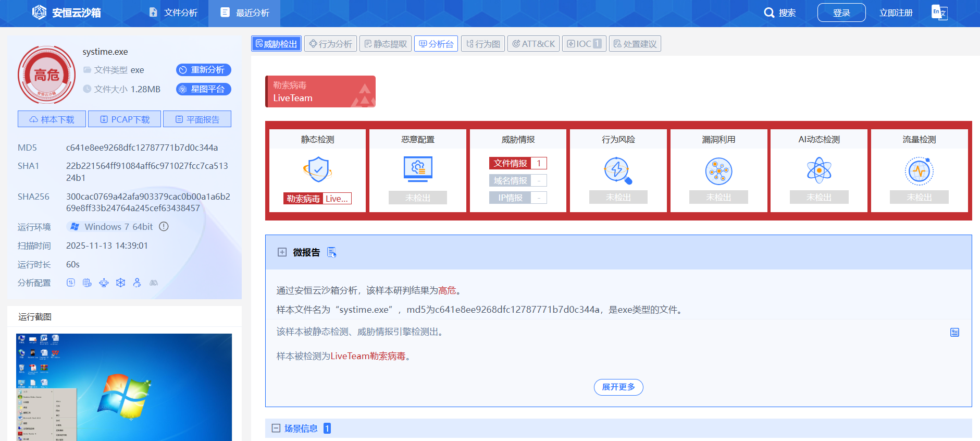This screenshot has height=441, width=980.
Task: Click the SHA256 hash value
Action: [148, 202]
